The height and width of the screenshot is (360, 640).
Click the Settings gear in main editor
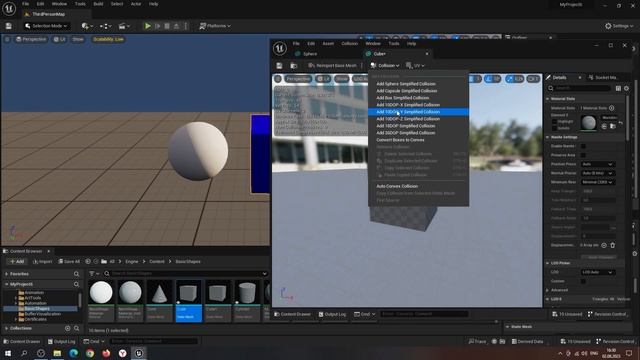tap(619, 26)
